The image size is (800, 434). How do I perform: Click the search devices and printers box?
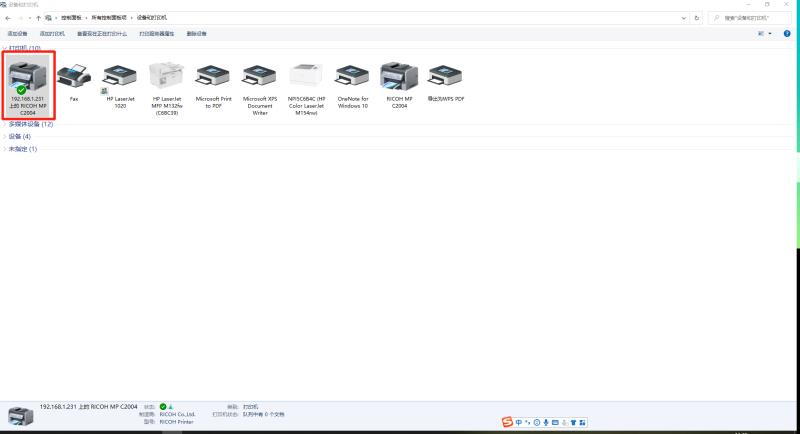[x=749, y=18]
